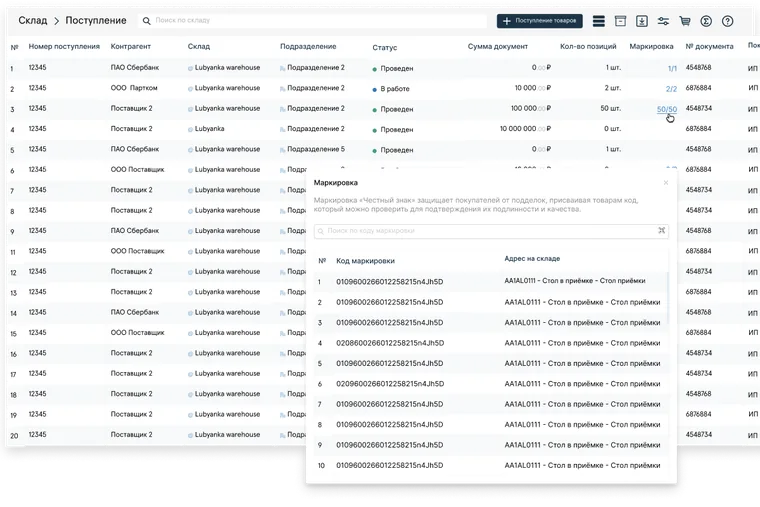
Task: Click the warehouse address in popup row 1
Action: click(575, 281)
